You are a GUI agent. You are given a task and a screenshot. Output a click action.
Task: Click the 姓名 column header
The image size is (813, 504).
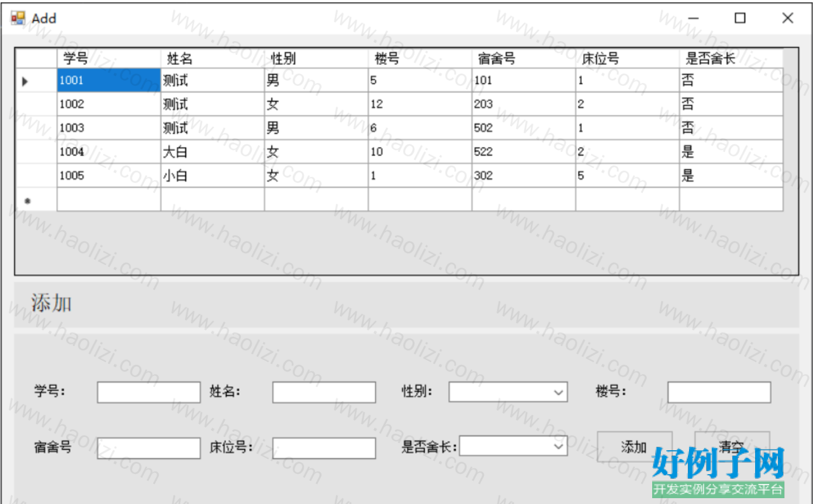[x=212, y=58]
